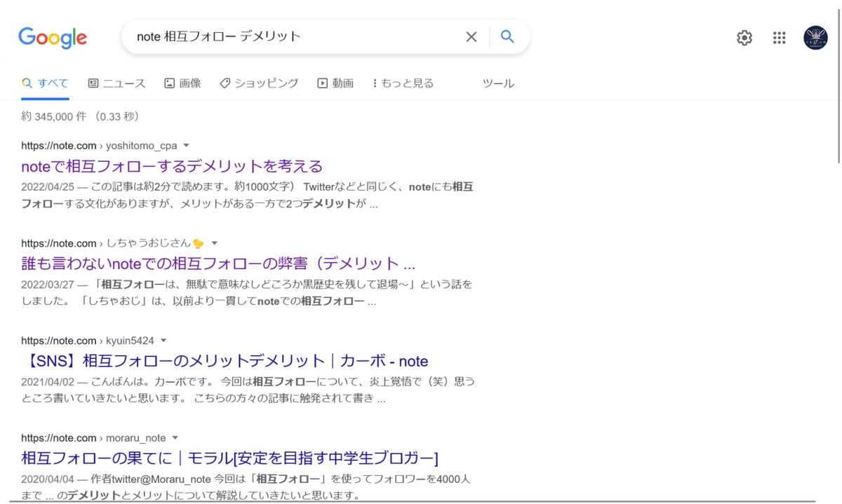842x504 pixels.
Task: Clear the search query with X icon
Action: tap(472, 37)
